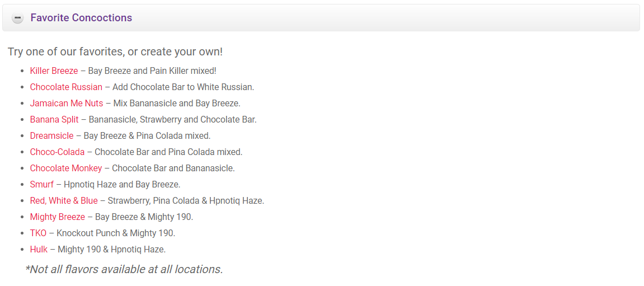The width and height of the screenshot is (644, 286).
Task: Click the Mighty Breeze link
Action: pyautogui.click(x=58, y=217)
